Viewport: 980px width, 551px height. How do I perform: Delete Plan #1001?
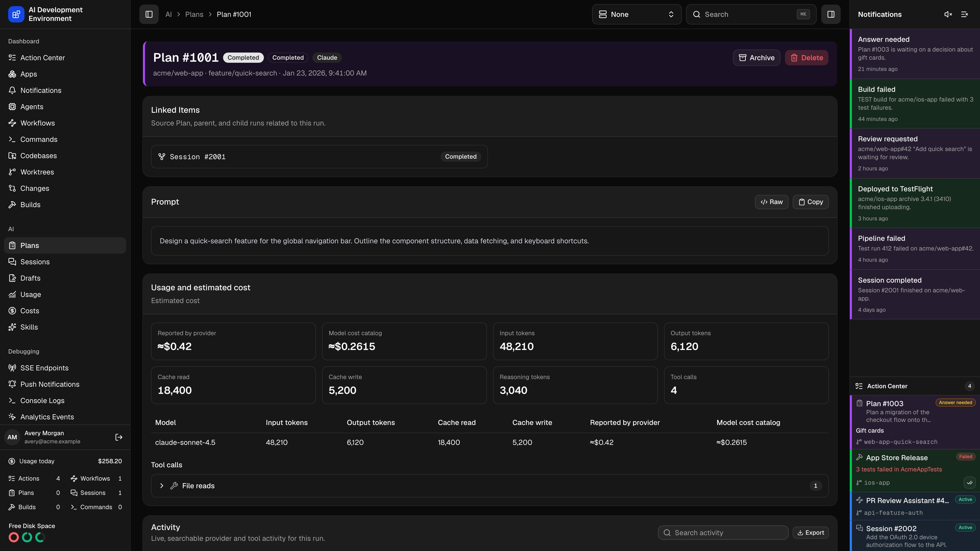pyautogui.click(x=806, y=58)
